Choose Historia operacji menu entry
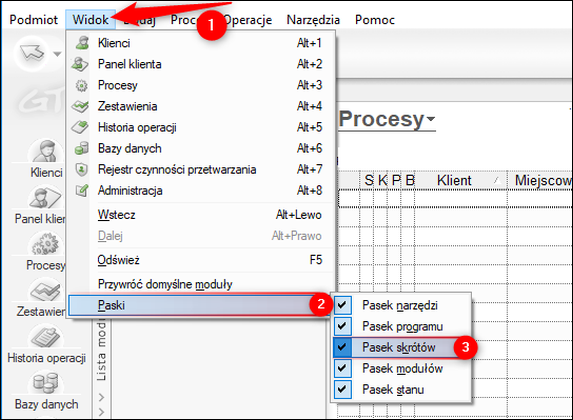The height and width of the screenshot is (420, 573). point(201,127)
